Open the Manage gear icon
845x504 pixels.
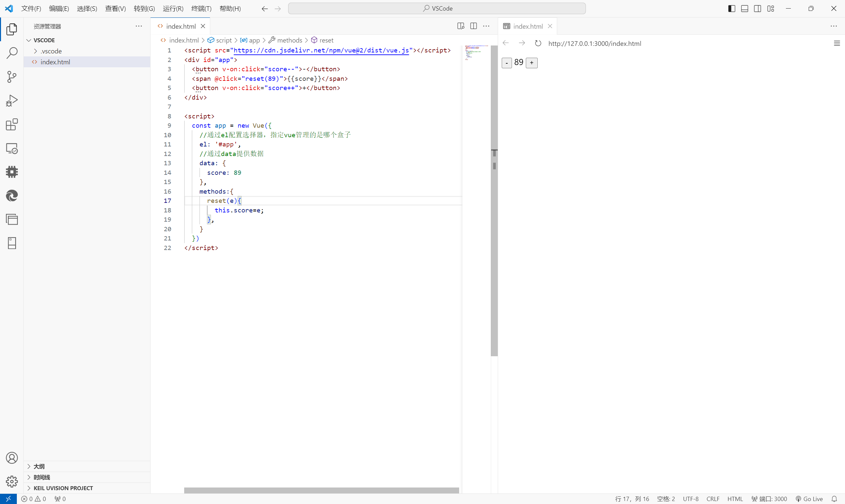(12, 481)
